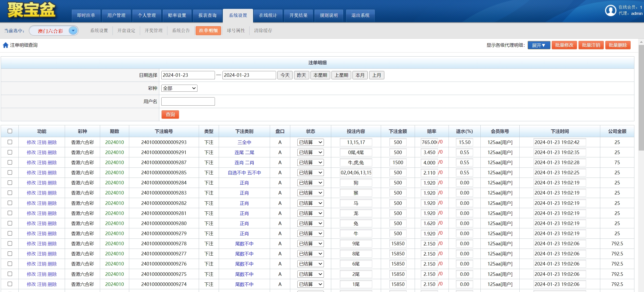Open the 用户管理 menu
Screen dimensions: 644x292
[x=116, y=16]
